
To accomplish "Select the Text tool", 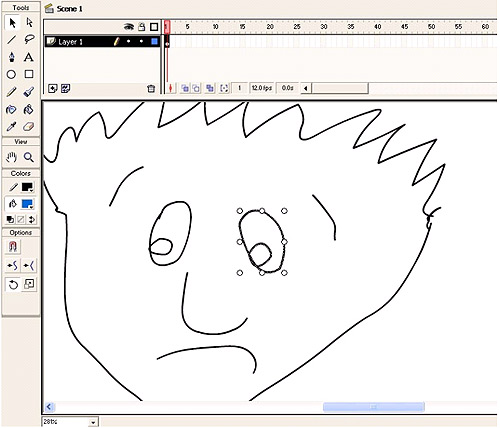I will (x=29, y=57).
